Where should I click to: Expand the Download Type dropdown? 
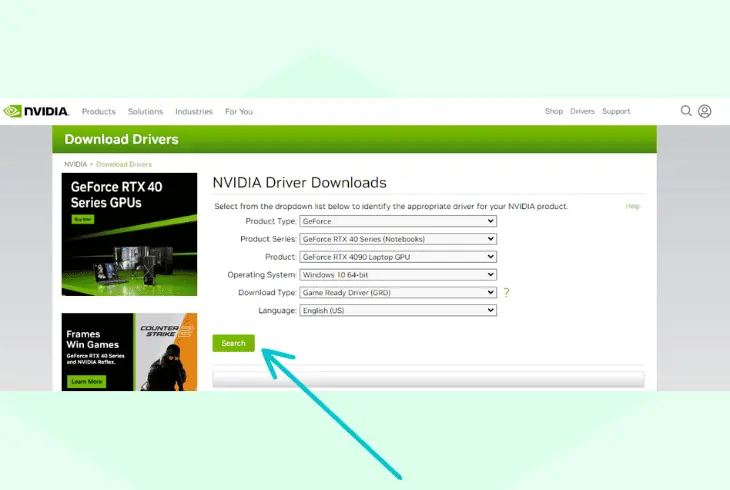[398, 293]
